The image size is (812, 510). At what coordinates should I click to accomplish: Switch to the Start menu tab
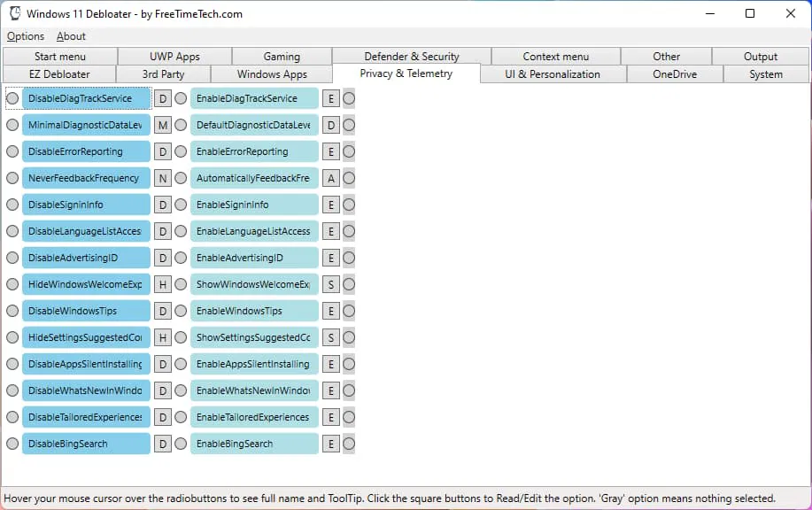[x=60, y=57]
